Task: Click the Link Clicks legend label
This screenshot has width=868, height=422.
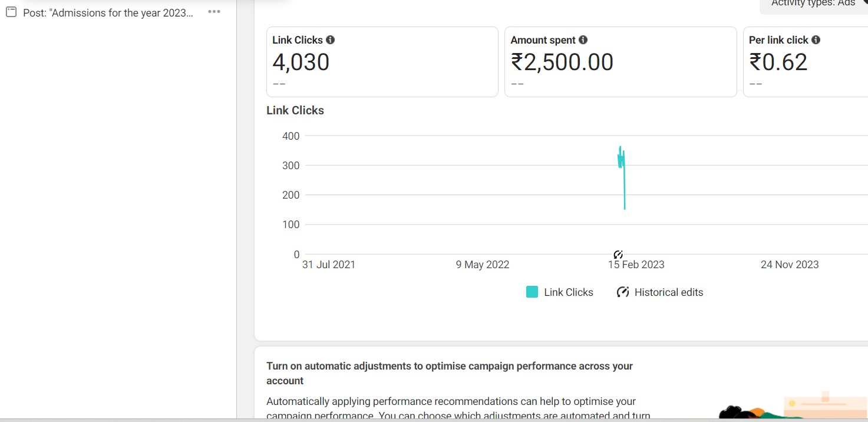Action: click(569, 292)
